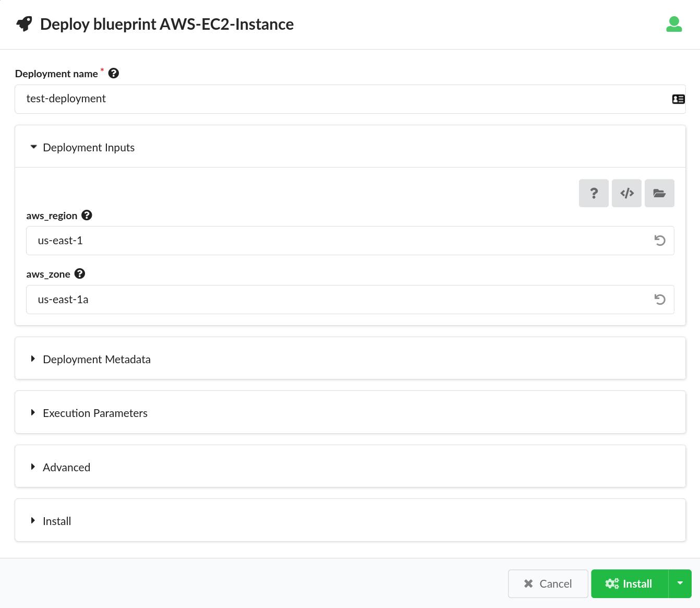This screenshot has height=608, width=700.
Task: Click the 'Deploy blueprint AWS-EC2-Instance' title
Action: coord(167,24)
